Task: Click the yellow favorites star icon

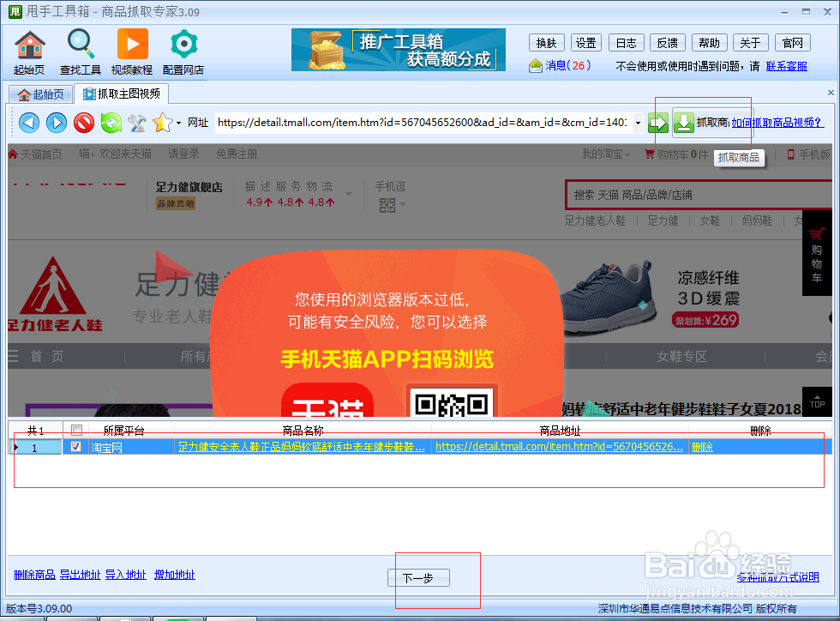Action: (x=162, y=123)
